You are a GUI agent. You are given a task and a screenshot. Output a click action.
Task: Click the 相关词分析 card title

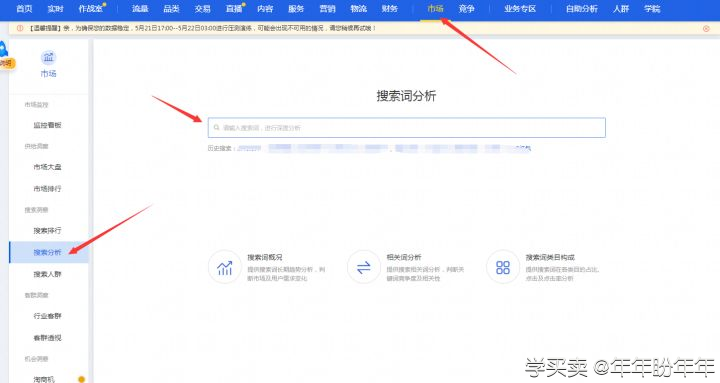tap(404, 257)
